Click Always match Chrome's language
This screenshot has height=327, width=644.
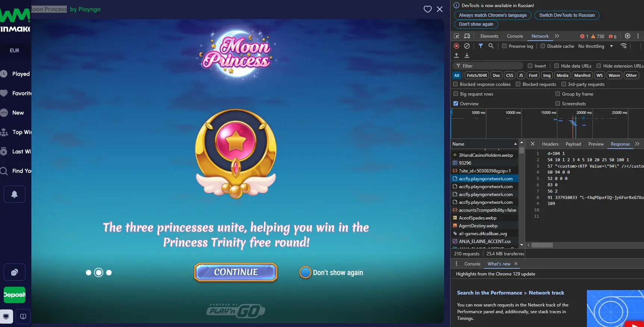[x=493, y=15]
